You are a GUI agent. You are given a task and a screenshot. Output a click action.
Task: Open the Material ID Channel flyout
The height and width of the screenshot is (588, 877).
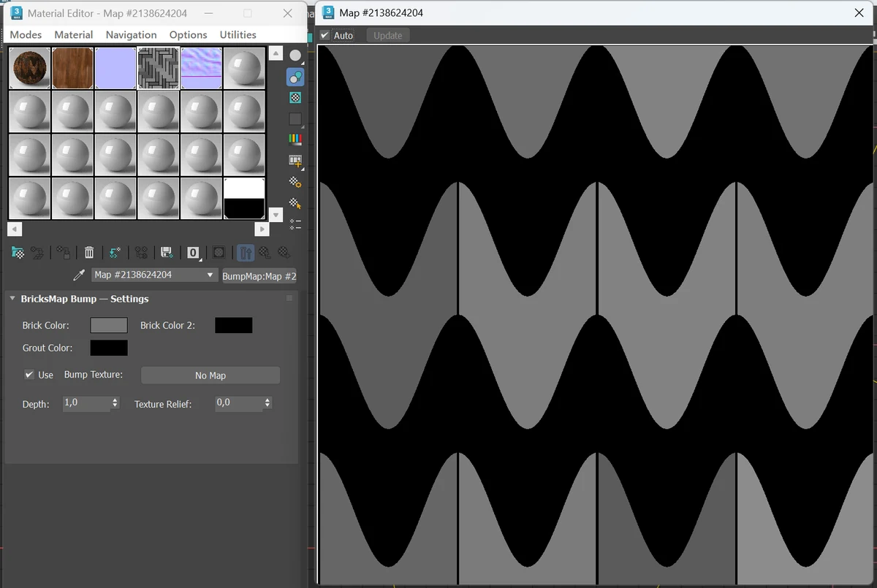tap(193, 253)
